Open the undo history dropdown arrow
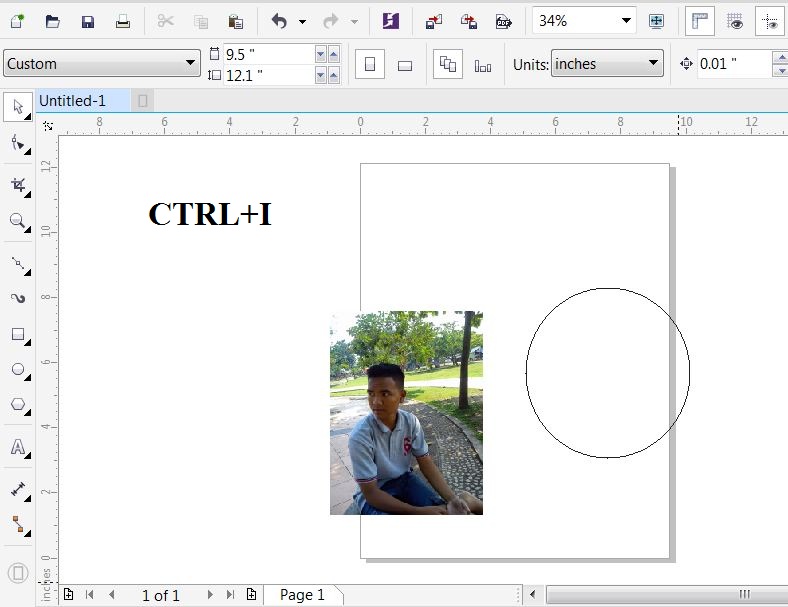 pos(302,22)
